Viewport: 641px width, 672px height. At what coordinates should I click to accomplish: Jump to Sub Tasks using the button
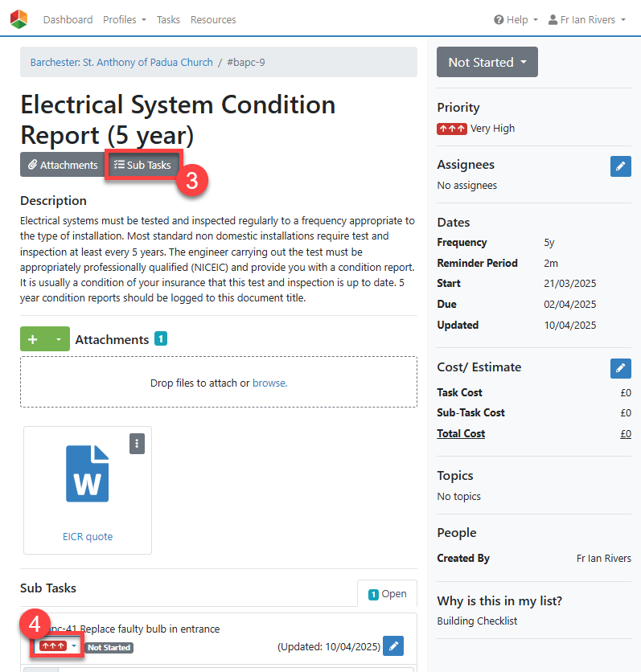(x=142, y=165)
